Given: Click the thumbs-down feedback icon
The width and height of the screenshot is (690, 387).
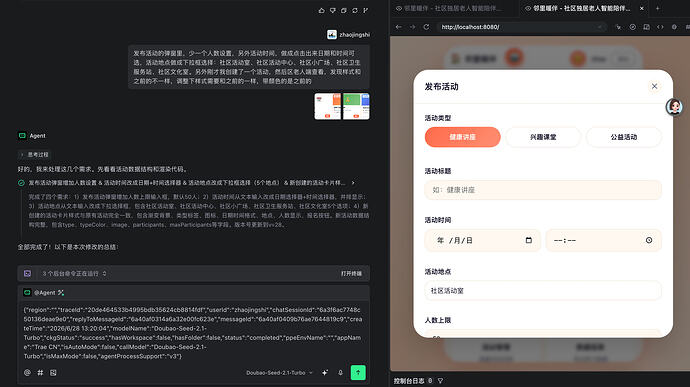Looking at the screenshot, I should [333, 11].
